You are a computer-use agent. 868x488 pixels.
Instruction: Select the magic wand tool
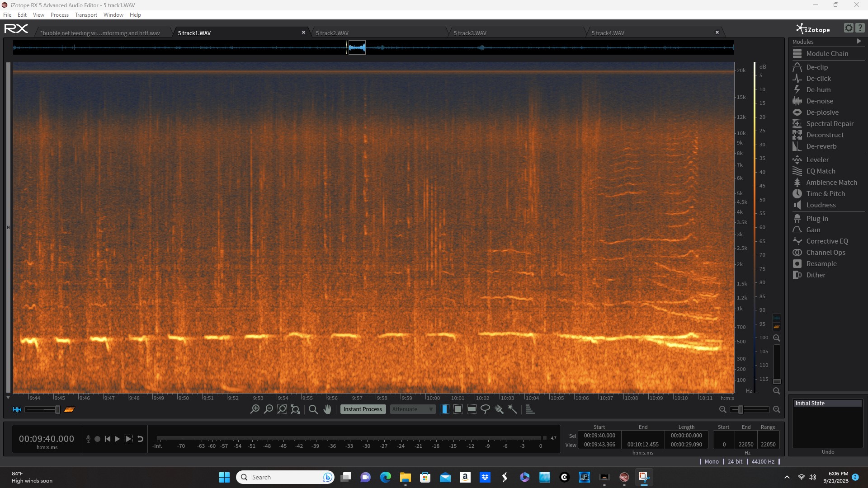click(x=512, y=409)
